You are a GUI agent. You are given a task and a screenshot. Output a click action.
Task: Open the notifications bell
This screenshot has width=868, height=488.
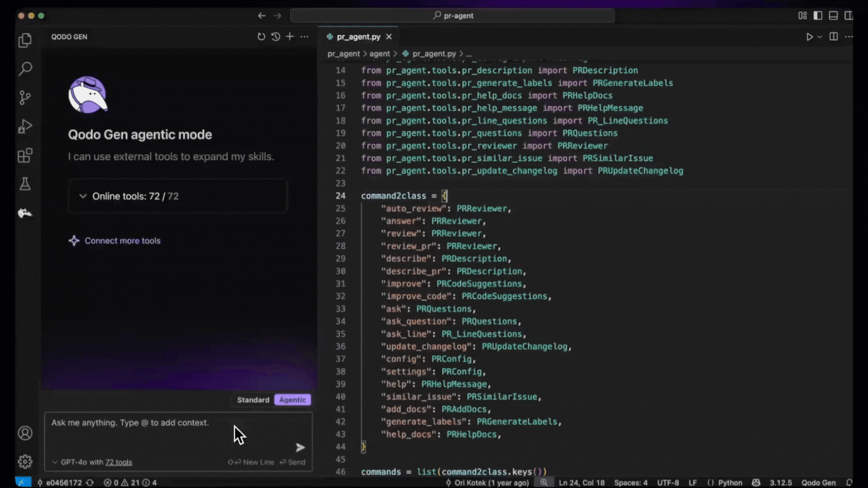[x=849, y=483]
